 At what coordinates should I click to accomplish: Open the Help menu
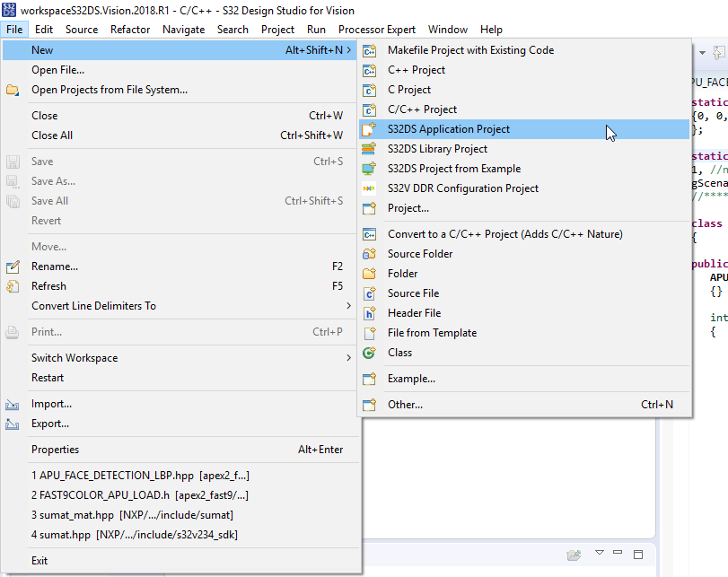click(491, 30)
